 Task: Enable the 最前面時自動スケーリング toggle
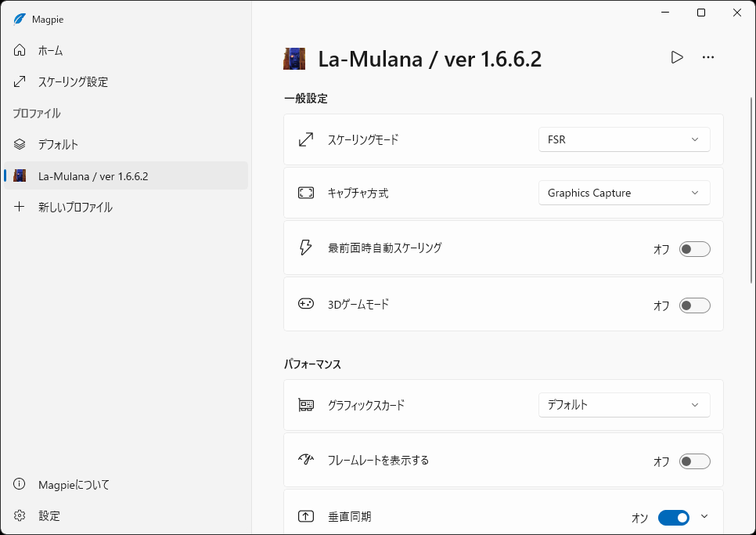694,248
